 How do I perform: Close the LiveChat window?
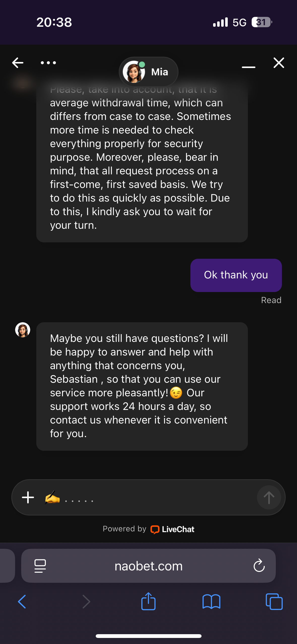point(279,63)
